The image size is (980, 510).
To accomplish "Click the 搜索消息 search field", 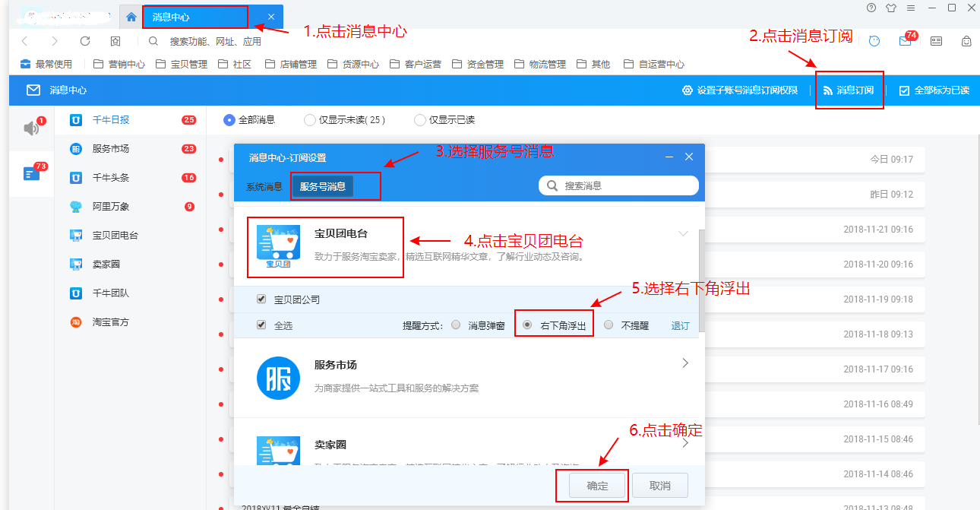I will 618,185.
